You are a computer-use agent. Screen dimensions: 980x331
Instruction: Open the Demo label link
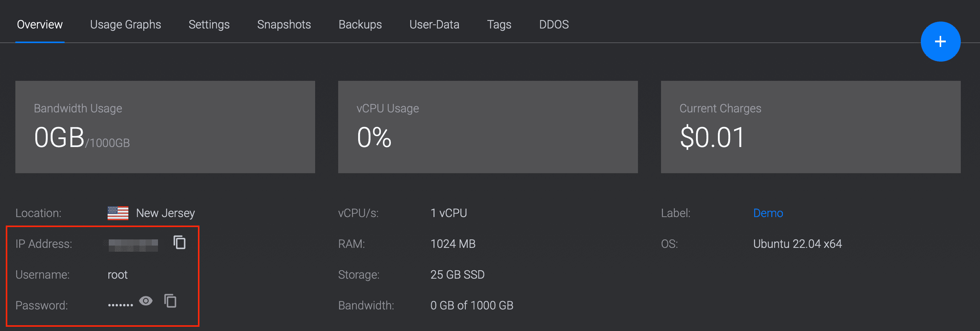click(x=768, y=213)
